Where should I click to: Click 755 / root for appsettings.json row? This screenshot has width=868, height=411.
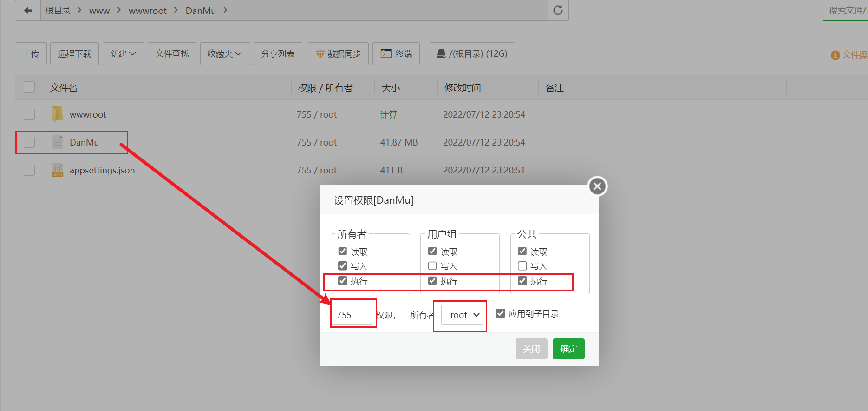pyautogui.click(x=317, y=170)
